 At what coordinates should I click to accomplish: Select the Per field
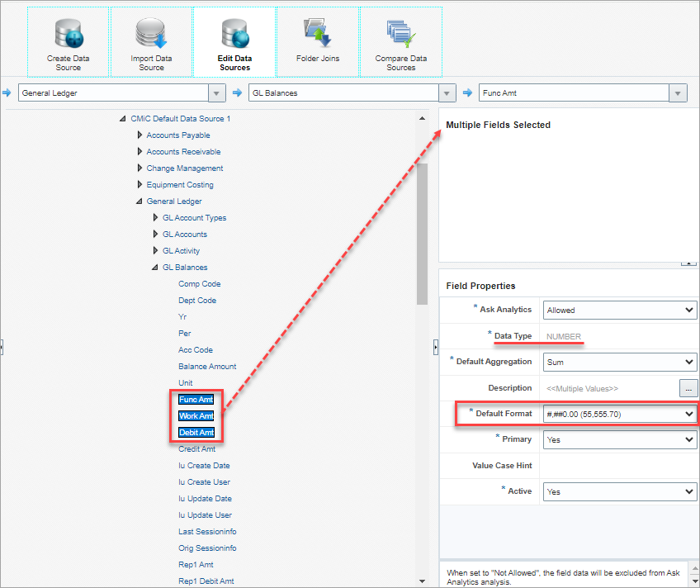184,334
